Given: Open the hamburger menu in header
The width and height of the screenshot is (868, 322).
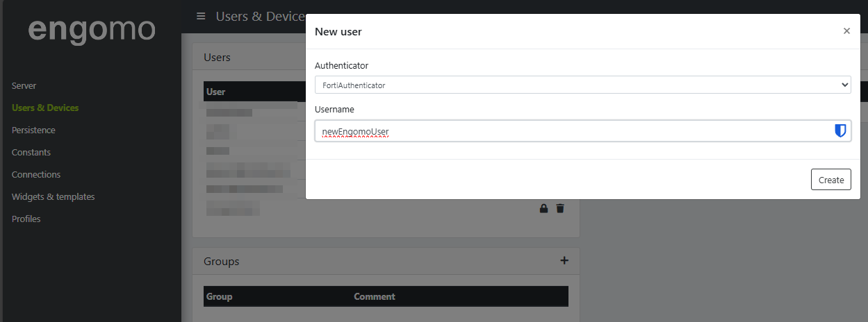Looking at the screenshot, I should click(x=201, y=16).
